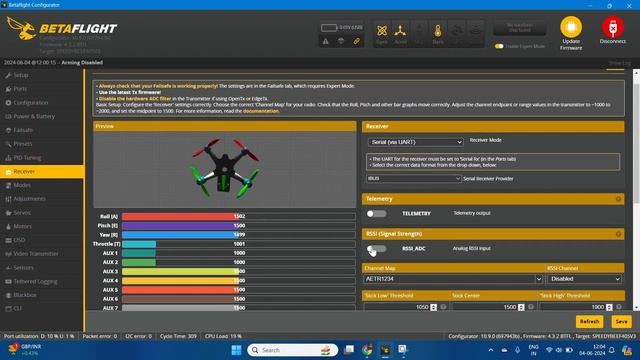Toggle the TELEMETRY output switch
Viewport: 640px width, 360px height.
pyautogui.click(x=376, y=213)
